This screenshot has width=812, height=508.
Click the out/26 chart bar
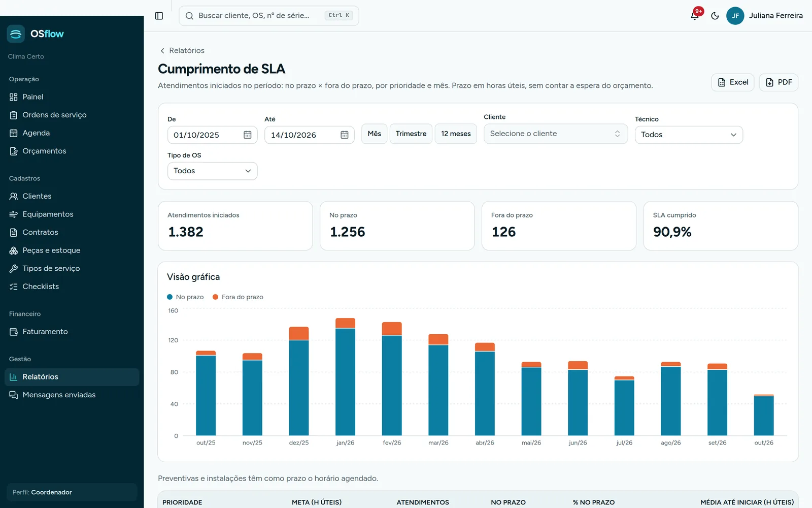pos(764,415)
